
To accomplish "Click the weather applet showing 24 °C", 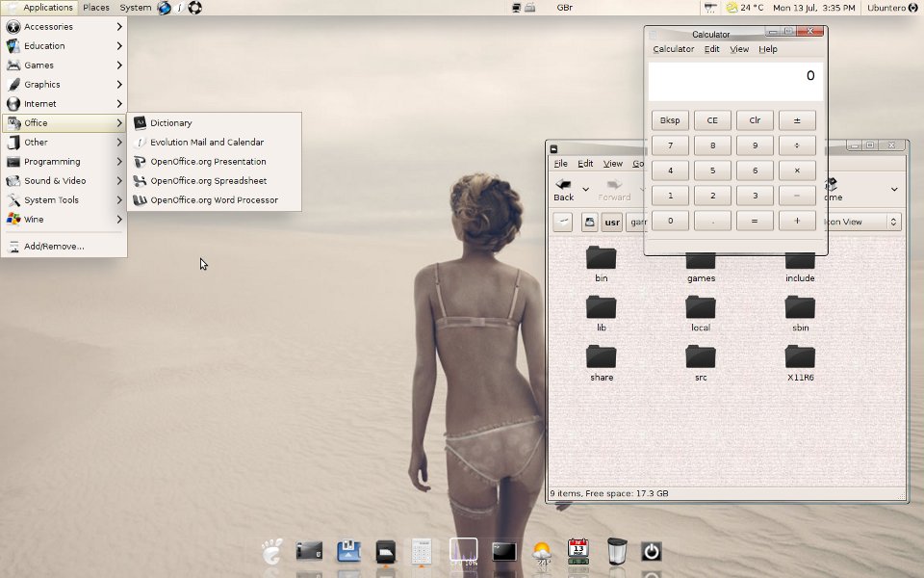I will [745, 8].
